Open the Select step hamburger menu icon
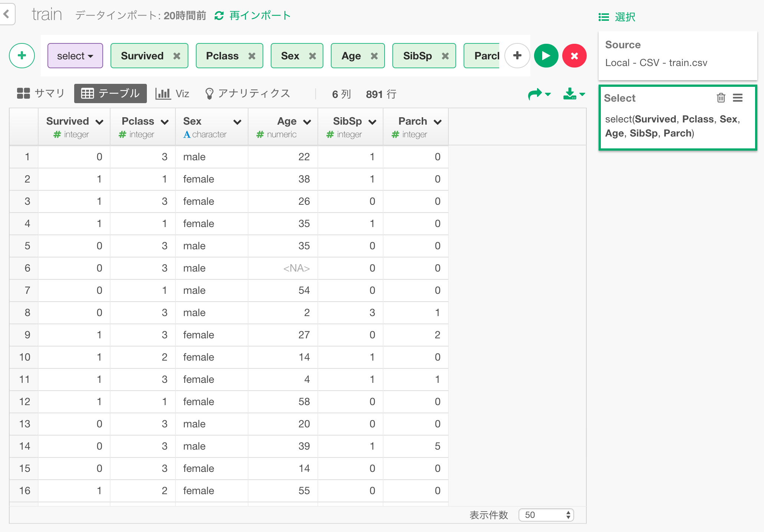Image resolution: width=764 pixels, height=532 pixels. [x=738, y=98]
